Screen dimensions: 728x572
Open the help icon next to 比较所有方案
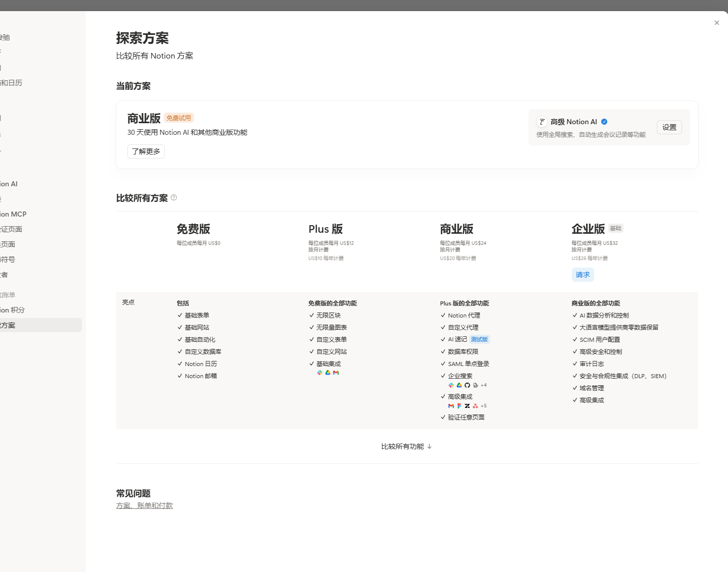pos(174,197)
